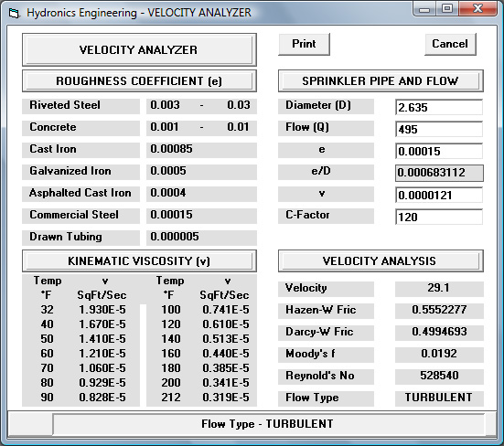Click viscosity value 1.670E-5 at 40°F

click(102, 324)
